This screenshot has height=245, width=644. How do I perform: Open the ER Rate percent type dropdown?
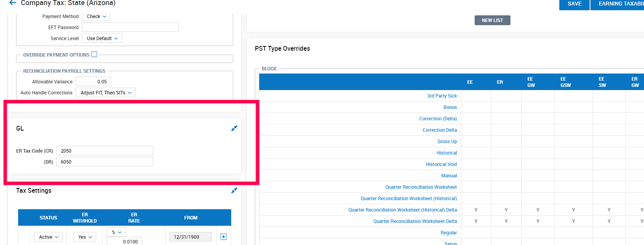(x=116, y=232)
